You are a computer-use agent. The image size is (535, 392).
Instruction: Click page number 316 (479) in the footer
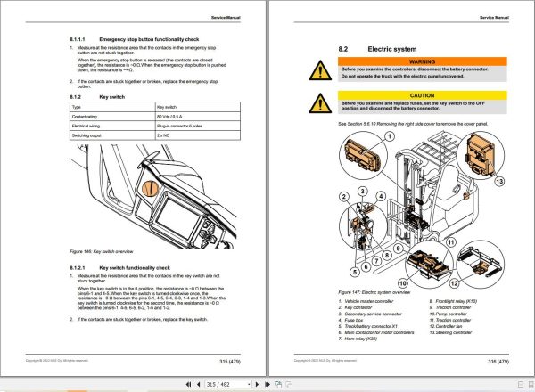[x=498, y=362]
